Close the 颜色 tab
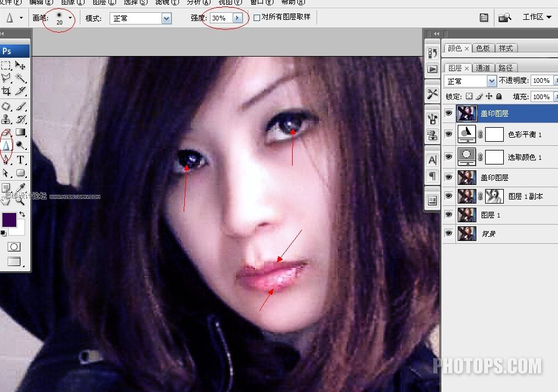The width and height of the screenshot is (558, 392). (467, 48)
